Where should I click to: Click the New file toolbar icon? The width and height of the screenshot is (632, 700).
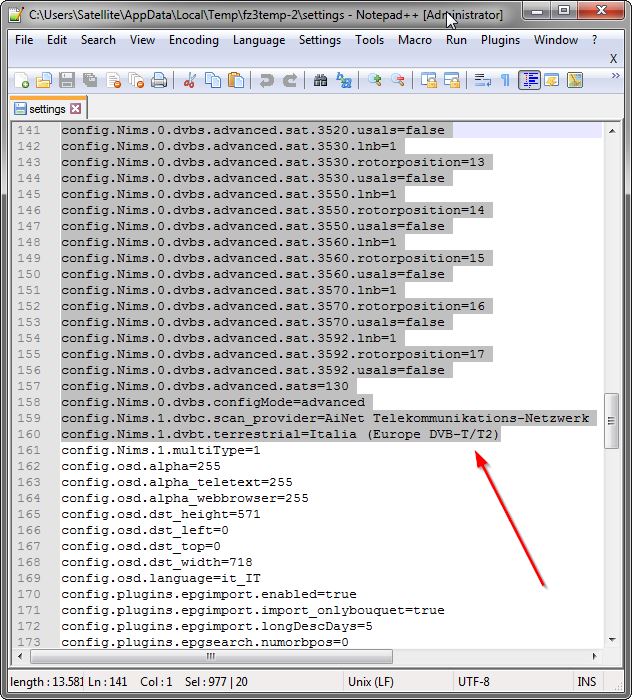21,80
